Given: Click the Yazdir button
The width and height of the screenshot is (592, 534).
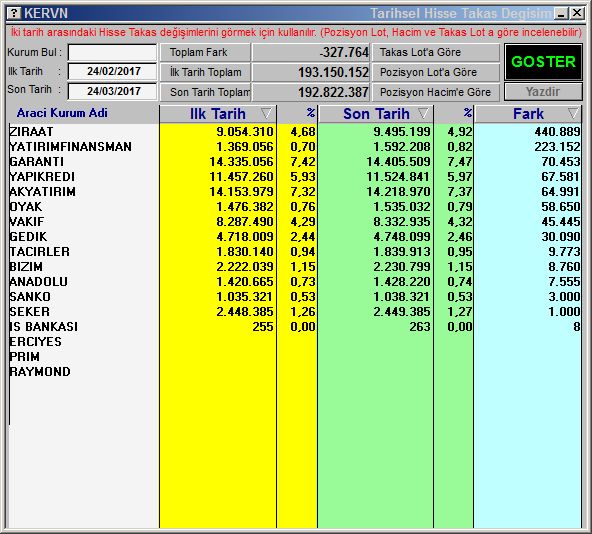Looking at the screenshot, I should pos(543,92).
